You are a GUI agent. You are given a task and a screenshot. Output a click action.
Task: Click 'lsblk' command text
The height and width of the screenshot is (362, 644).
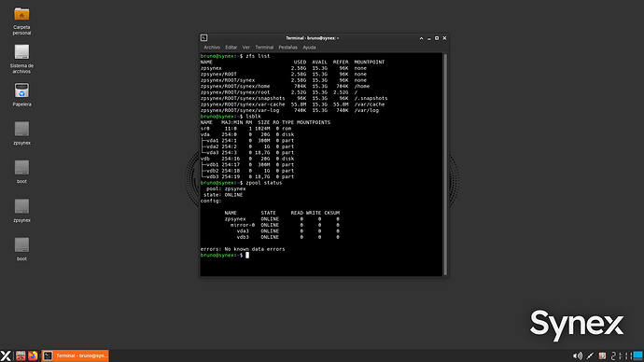pos(254,117)
